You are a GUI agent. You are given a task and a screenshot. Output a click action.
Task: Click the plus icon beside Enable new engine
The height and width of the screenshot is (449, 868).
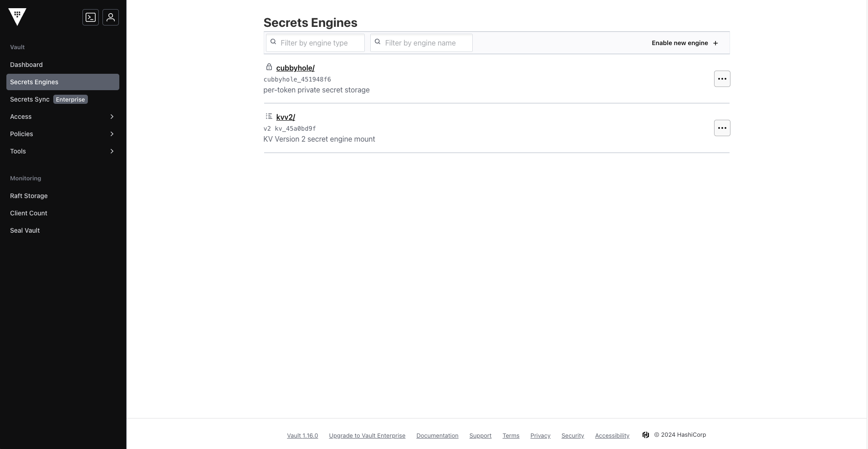pos(715,43)
